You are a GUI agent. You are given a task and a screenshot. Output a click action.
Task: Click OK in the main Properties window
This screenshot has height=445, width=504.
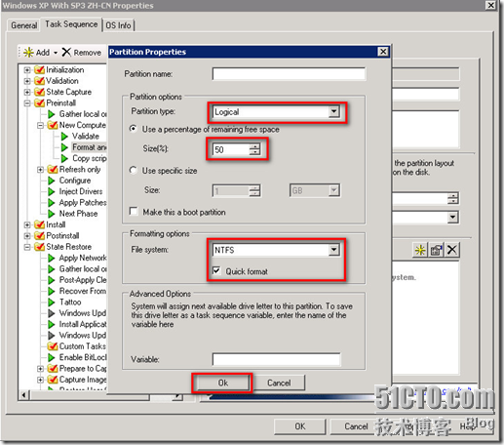[299, 426]
